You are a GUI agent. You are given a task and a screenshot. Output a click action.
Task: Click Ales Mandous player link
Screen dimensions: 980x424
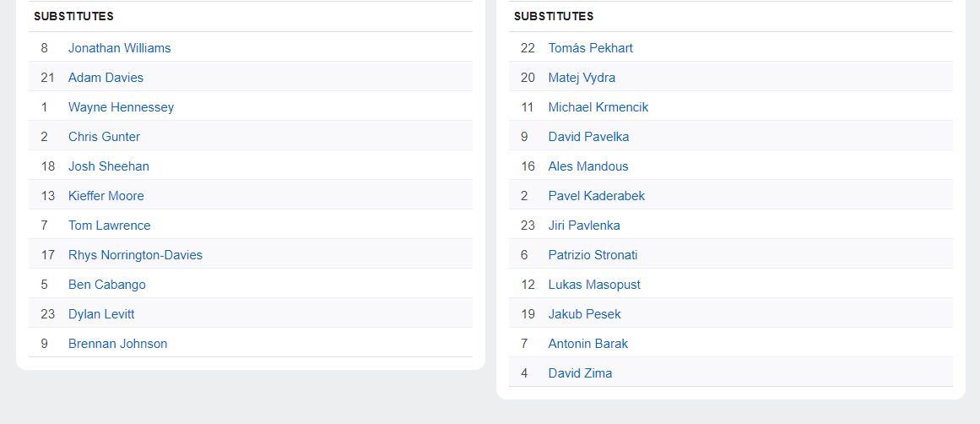[x=587, y=166]
